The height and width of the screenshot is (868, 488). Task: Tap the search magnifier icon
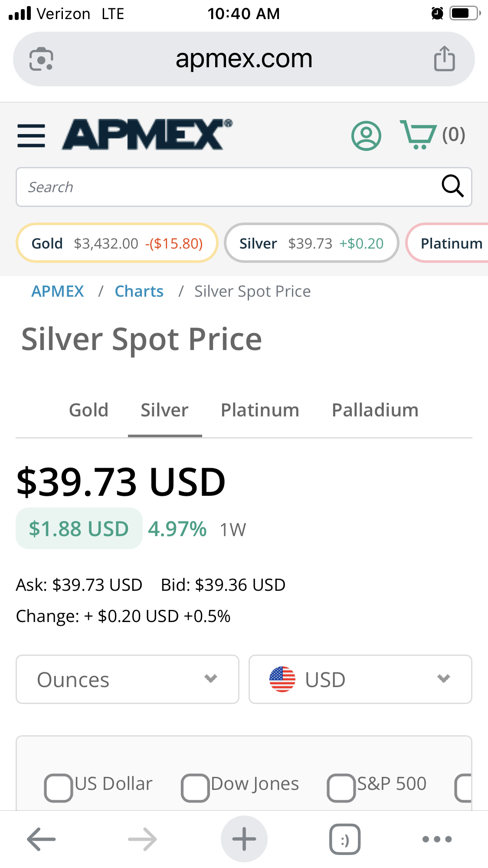452,187
